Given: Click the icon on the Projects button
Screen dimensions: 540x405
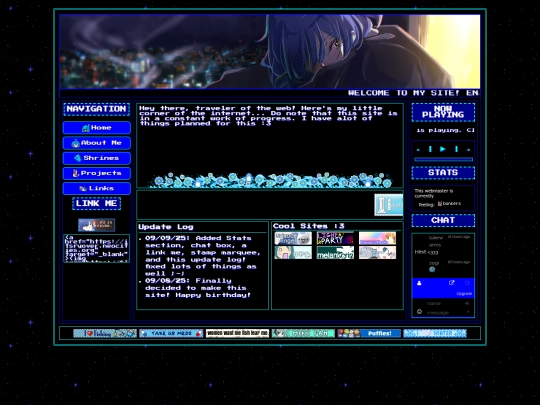Looking at the screenshot, I should tap(76, 173).
